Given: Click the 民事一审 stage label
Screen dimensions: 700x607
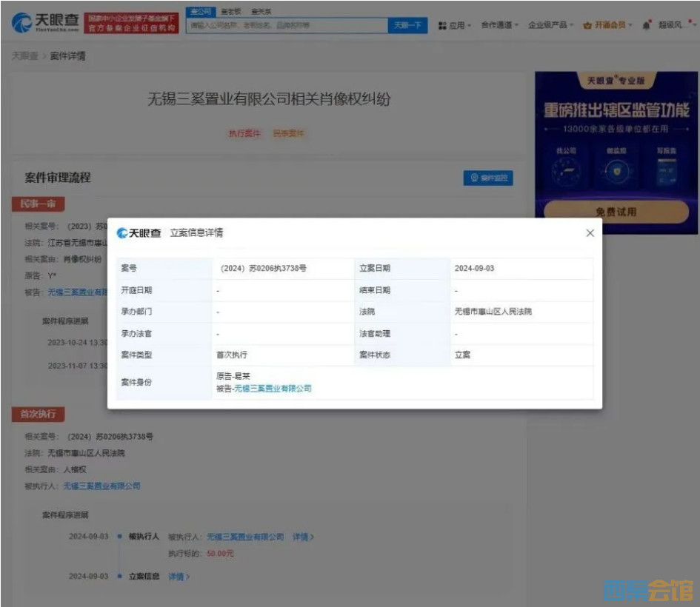Looking at the screenshot, I should [x=39, y=204].
